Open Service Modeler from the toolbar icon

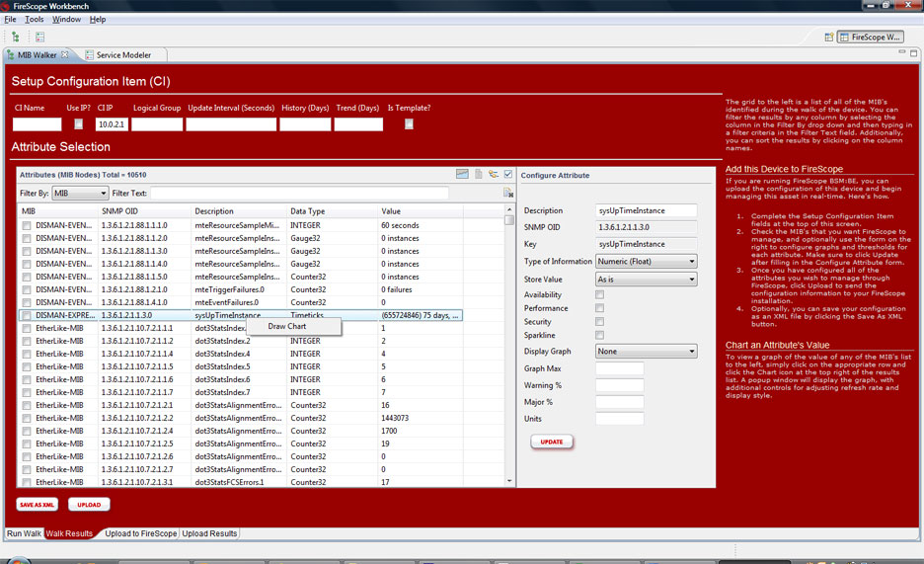click(40, 38)
